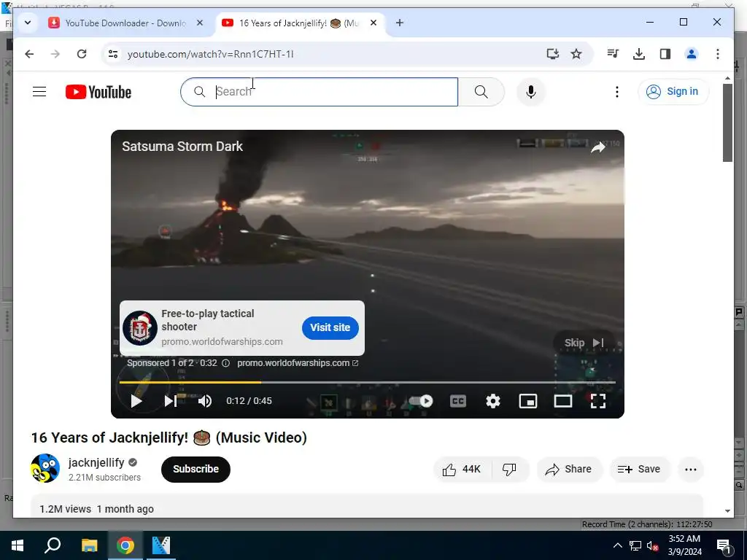
Task: Click the share arrow atop the video
Action: pyautogui.click(x=598, y=147)
